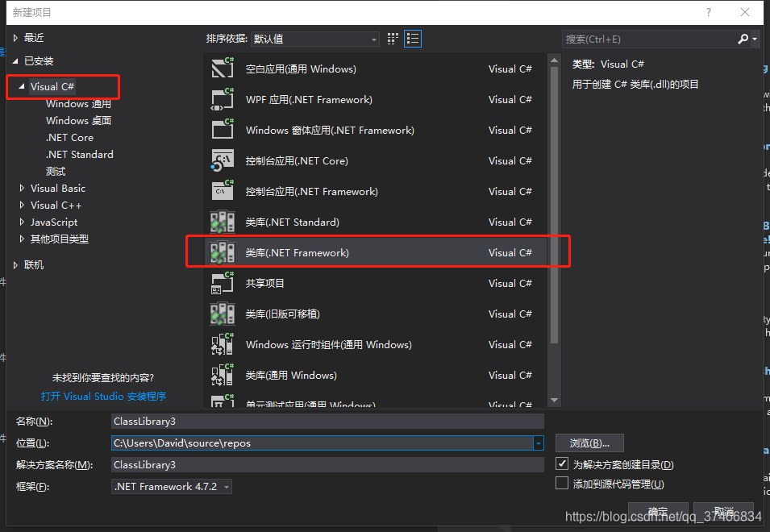Screen dimensions: 770x532
Task: Expand the Visual Basic node
Action: pyautogui.click(x=22, y=188)
